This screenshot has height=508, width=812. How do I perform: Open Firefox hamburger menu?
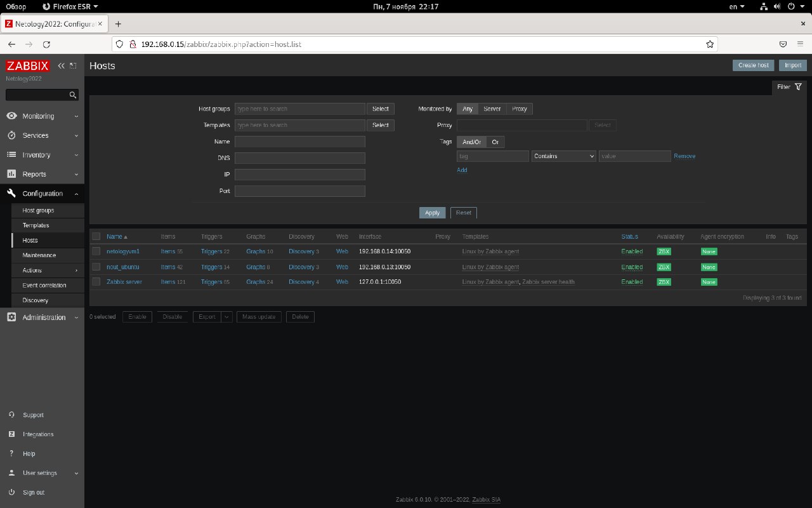pos(801,44)
